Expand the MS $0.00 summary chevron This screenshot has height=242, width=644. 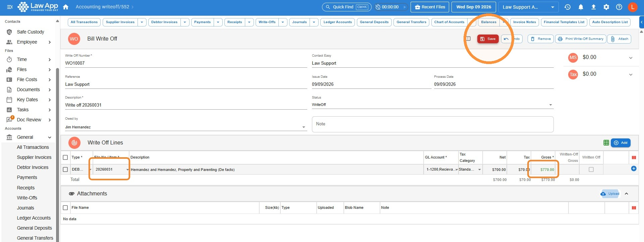click(x=631, y=58)
